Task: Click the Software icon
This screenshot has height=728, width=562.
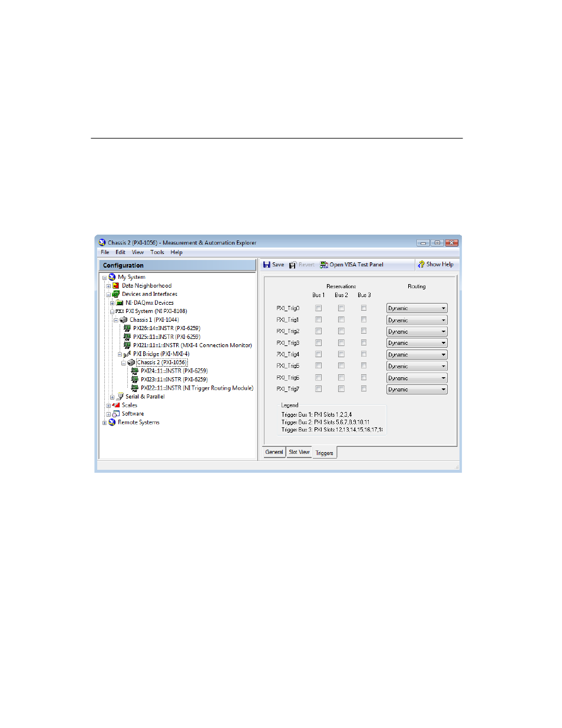Action: (116, 413)
